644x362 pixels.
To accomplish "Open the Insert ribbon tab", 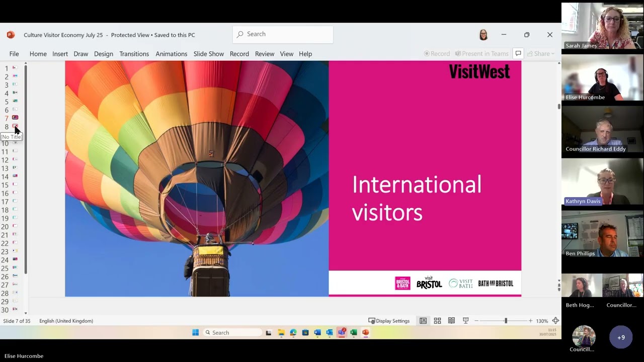I will pos(60,54).
